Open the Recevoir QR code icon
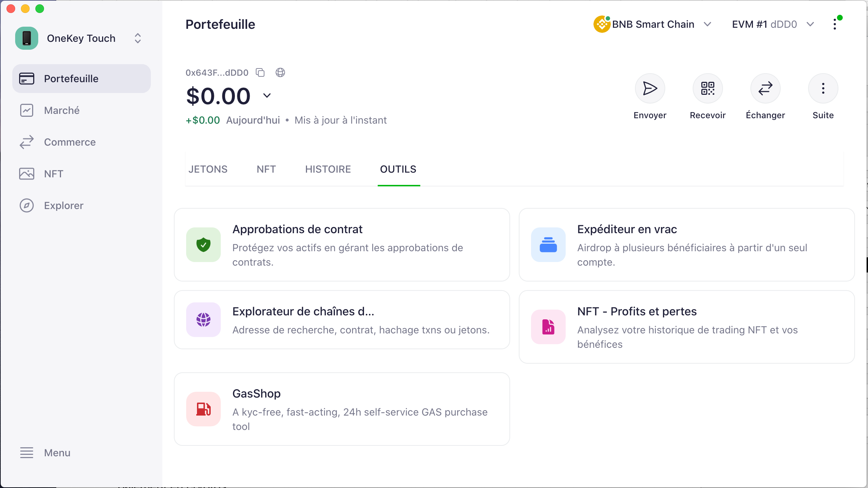This screenshot has width=868, height=488. (x=707, y=88)
